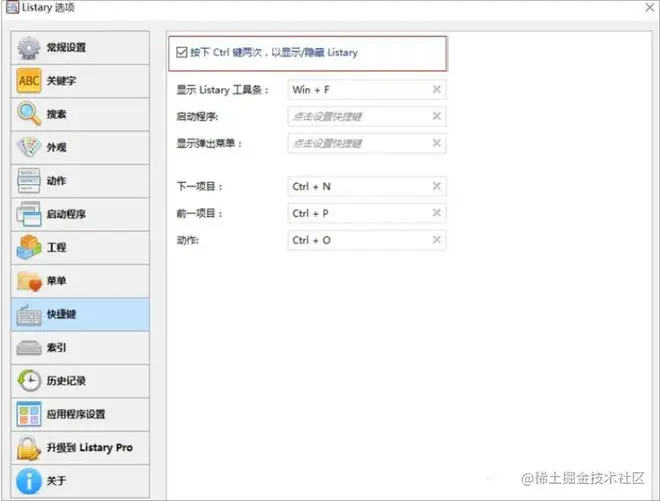Clear the Ctrl + O hotkey

pyautogui.click(x=436, y=240)
